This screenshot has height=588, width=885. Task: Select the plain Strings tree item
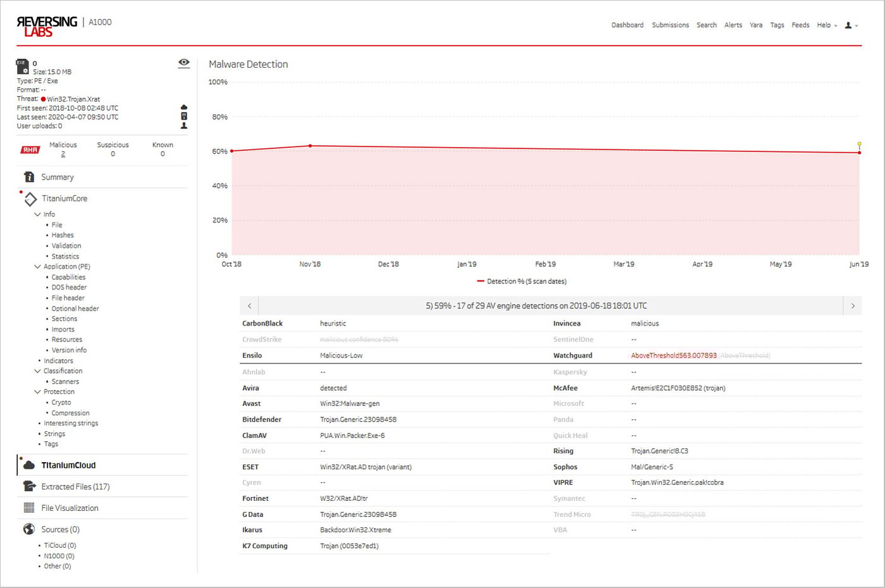click(54, 434)
